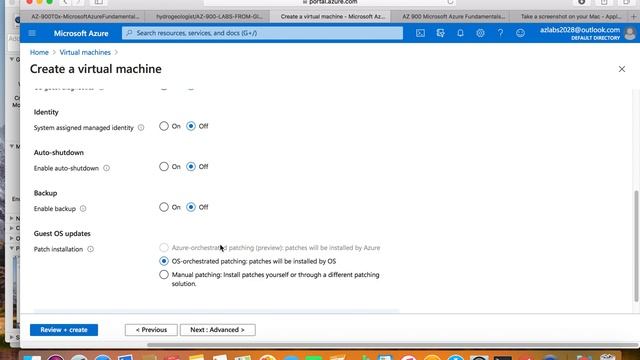The height and width of the screenshot is (360, 640).
Task: Go to the Previous step
Action: coord(151,330)
